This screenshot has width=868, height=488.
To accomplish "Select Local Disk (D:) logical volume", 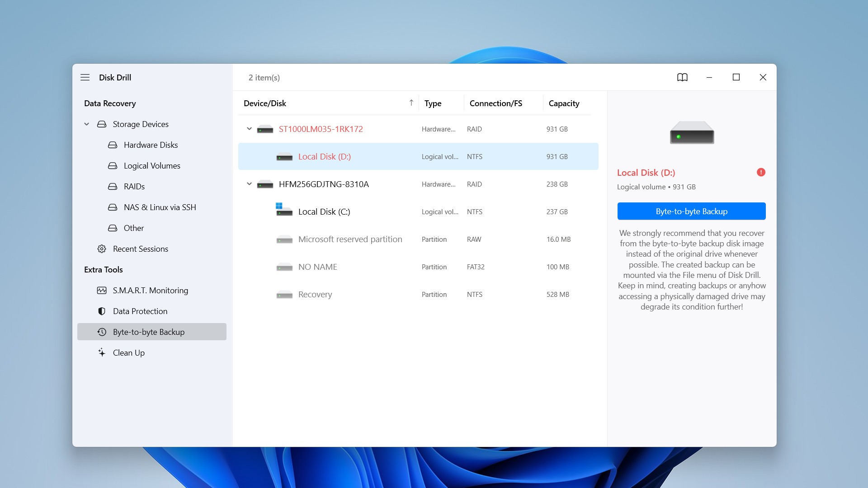I will coord(324,156).
